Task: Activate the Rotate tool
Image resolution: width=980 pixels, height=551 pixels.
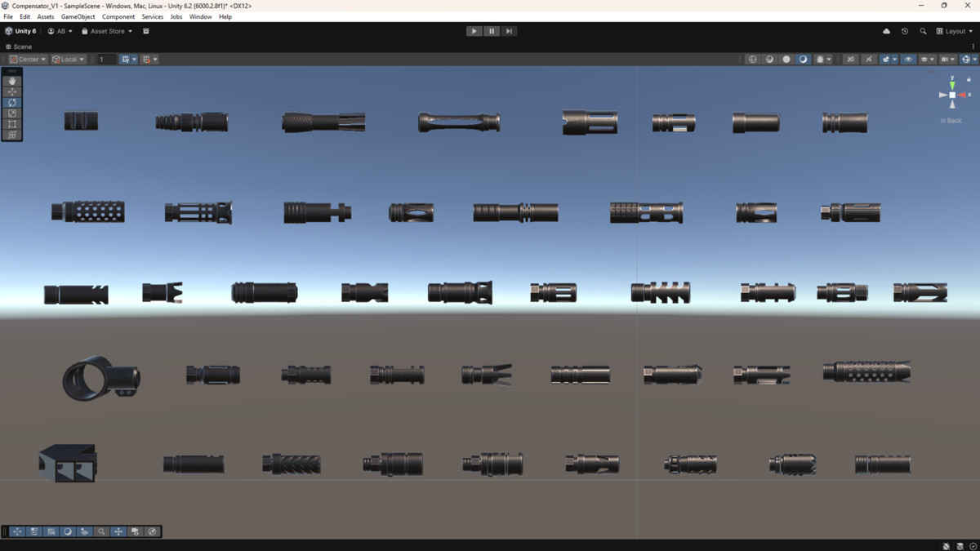Action: pos(12,103)
